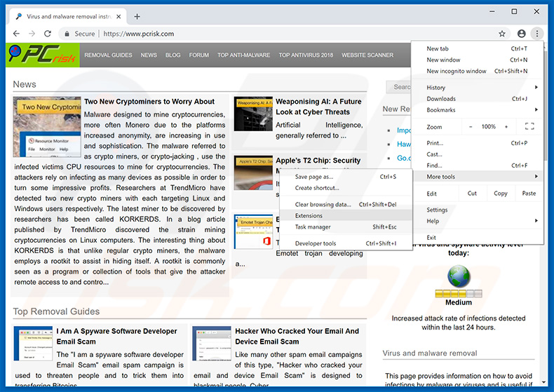This screenshot has height=392, width=554.
Task: Choose Print... from the menu
Action: (477, 143)
